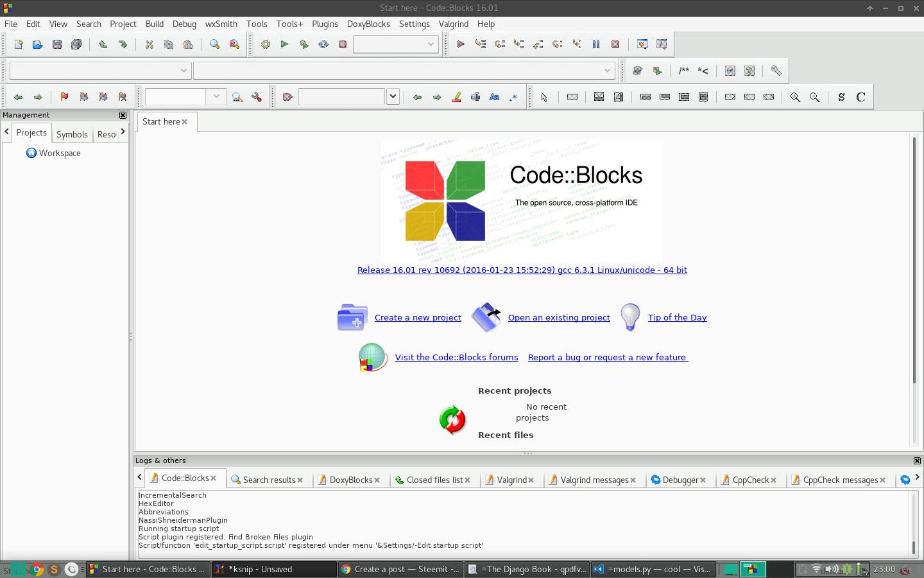
Task: Close the Management panel with X
Action: tap(123, 115)
